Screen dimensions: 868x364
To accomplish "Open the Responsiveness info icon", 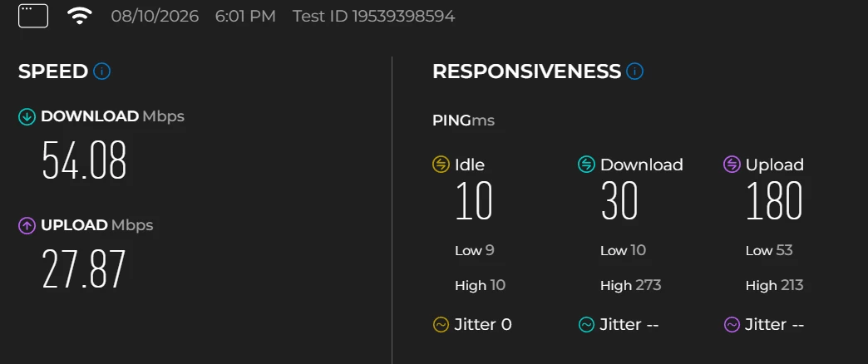I will pyautogui.click(x=635, y=71).
